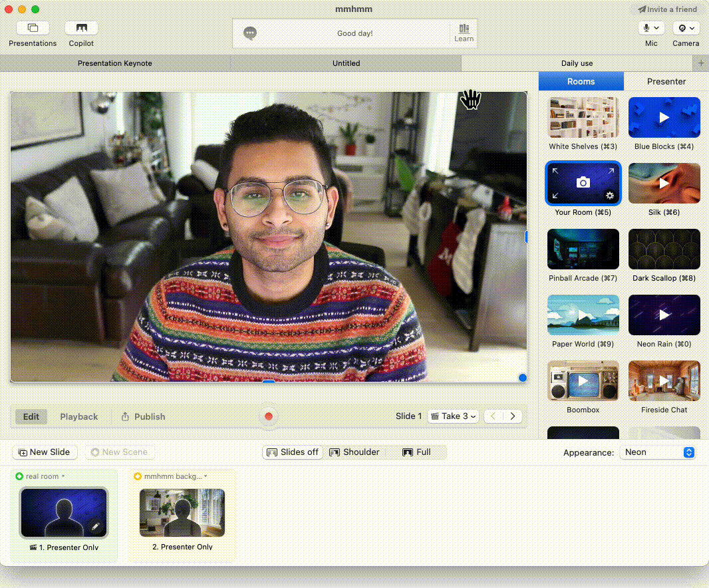Open the Copilot icon
This screenshot has height=588, width=709.
81,28
